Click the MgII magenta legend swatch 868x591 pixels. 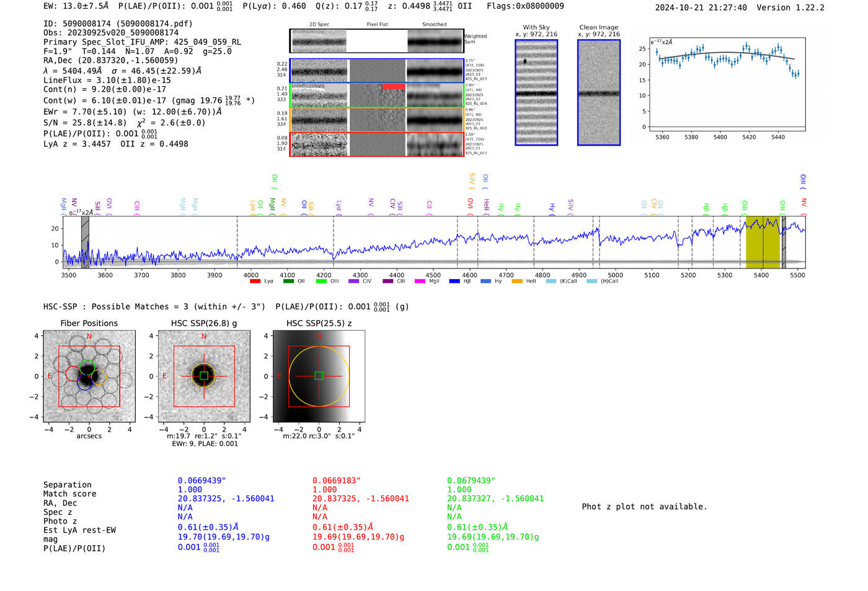tap(420, 282)
